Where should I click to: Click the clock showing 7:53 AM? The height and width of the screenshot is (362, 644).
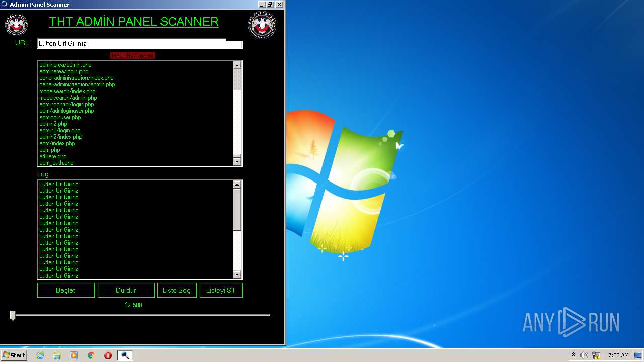(618, 355)
